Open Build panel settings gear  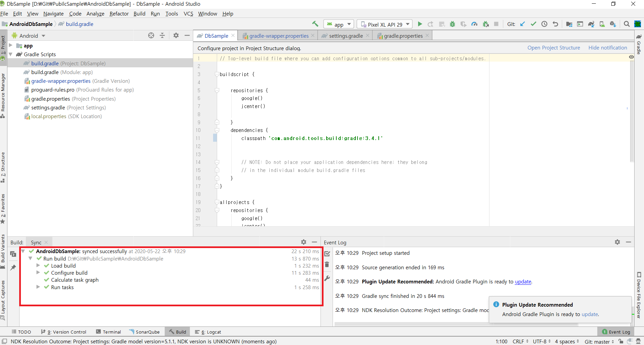(x=304, y=242)
